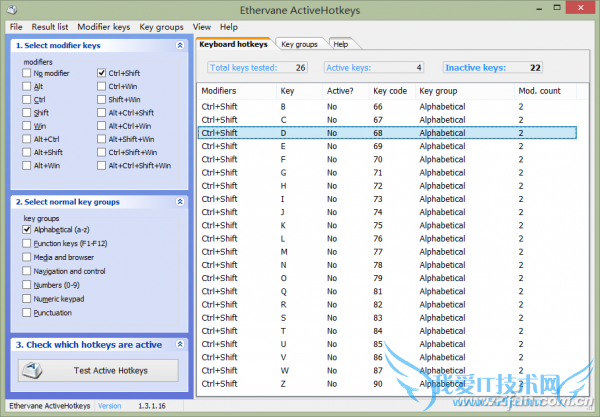The height and width of the screenshot is (417, 600).
Task: Sort by the Key code column header
Action: pyautogui.click(x=389, y=91)
